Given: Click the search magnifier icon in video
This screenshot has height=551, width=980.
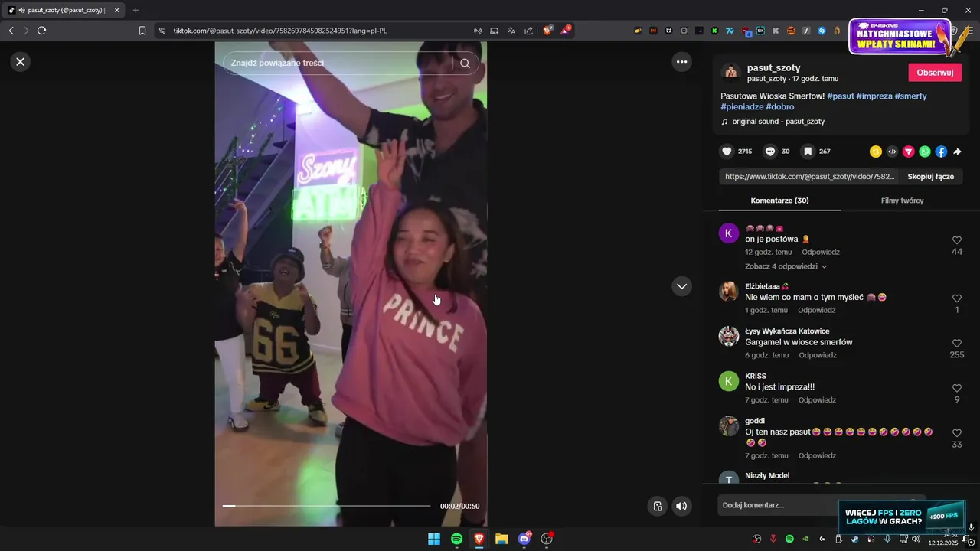Looking at the screenshot, I should 465,64.
